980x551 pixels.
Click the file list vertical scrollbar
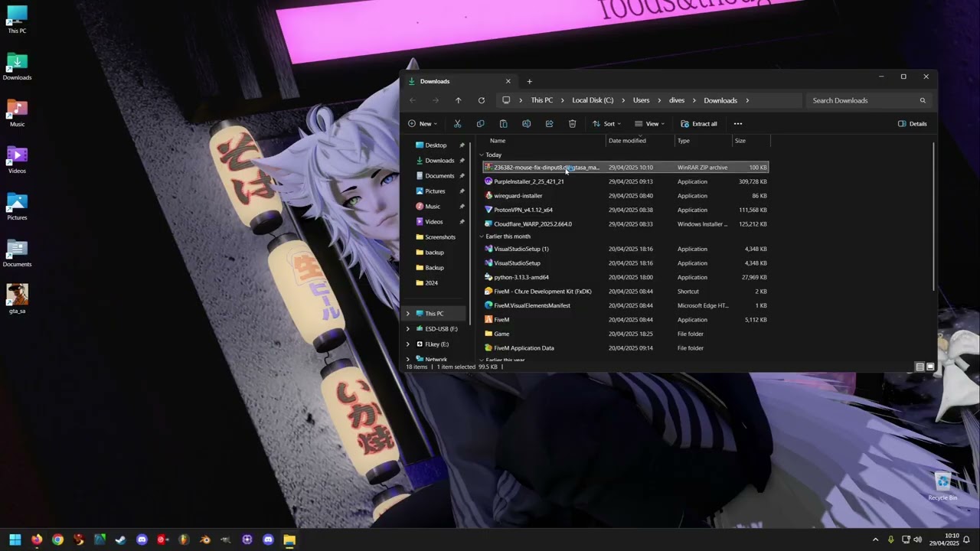point(933,216)
